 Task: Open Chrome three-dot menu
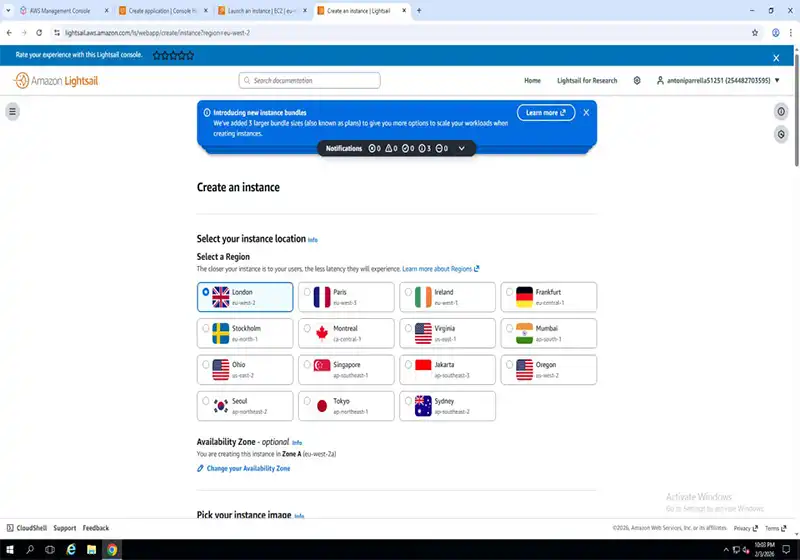[790, 33]
